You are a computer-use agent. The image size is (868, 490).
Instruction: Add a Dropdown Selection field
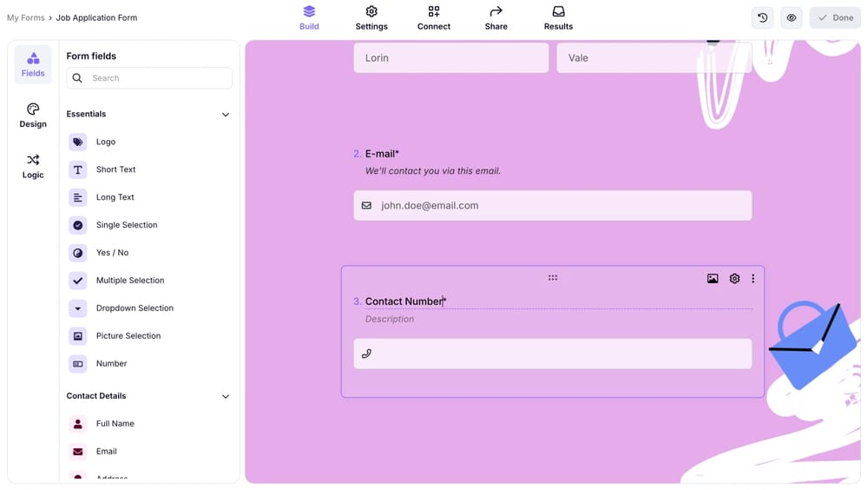(135, 308)
